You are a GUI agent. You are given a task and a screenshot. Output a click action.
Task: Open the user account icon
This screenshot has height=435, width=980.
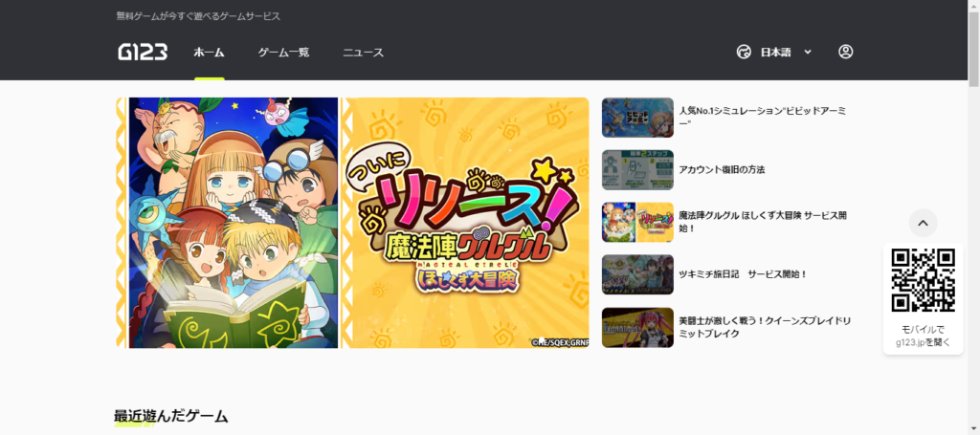click(846, 52)
